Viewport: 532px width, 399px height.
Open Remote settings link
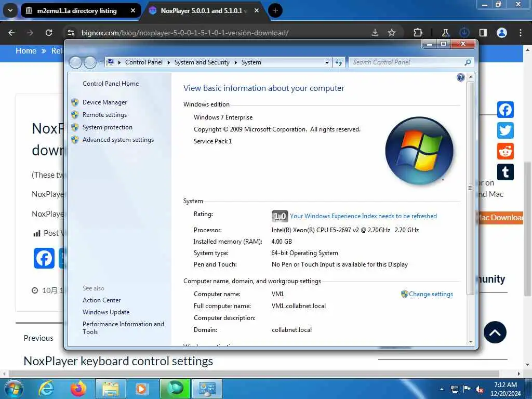[104, 115]
